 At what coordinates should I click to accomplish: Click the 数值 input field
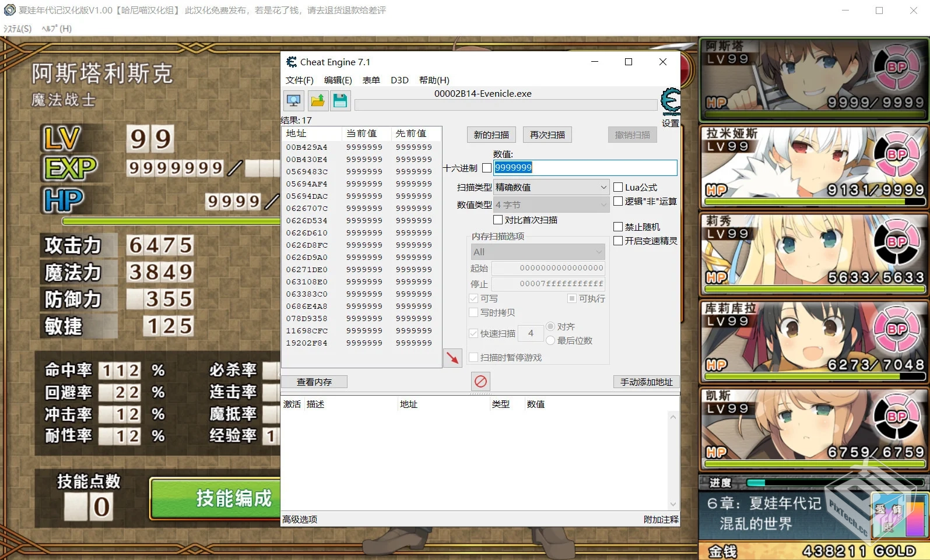pyautogui.click(x=585, y=168)
